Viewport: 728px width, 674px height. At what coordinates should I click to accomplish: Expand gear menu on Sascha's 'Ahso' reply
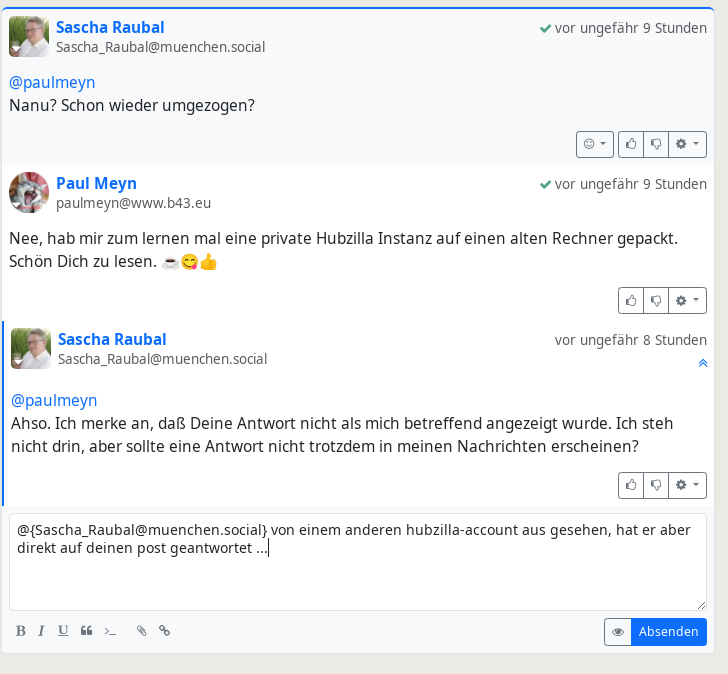click(686, 485)
